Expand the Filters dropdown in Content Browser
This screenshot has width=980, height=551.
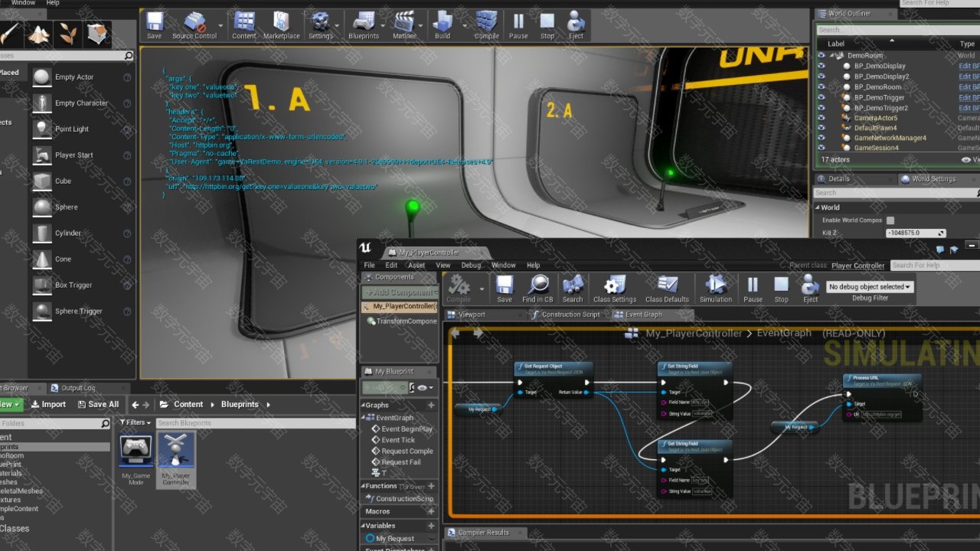(x=136, y=422)
